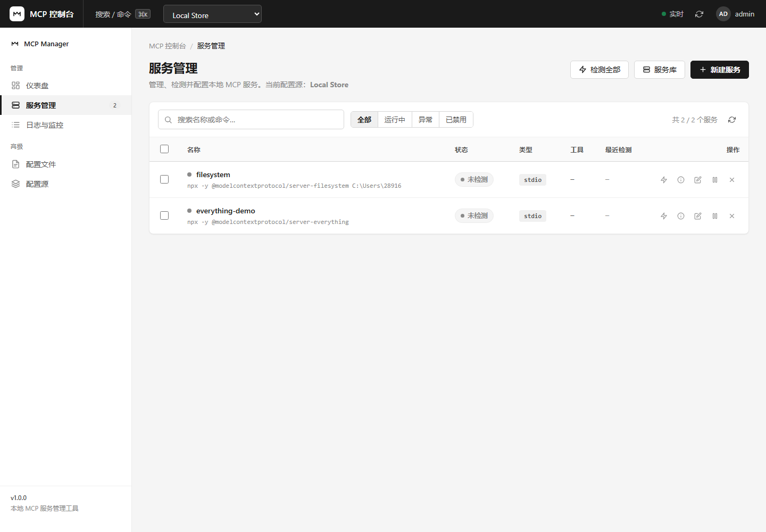This screenshot has width=766, height=532.
Task: Click the admin username label
Action: click(744, 14)
